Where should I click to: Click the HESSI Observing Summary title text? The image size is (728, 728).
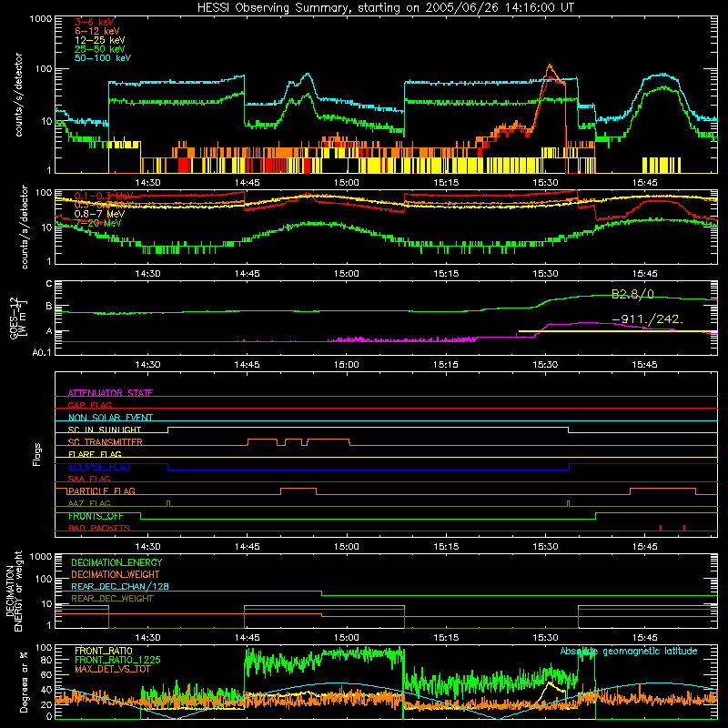(x=385, y=8)
